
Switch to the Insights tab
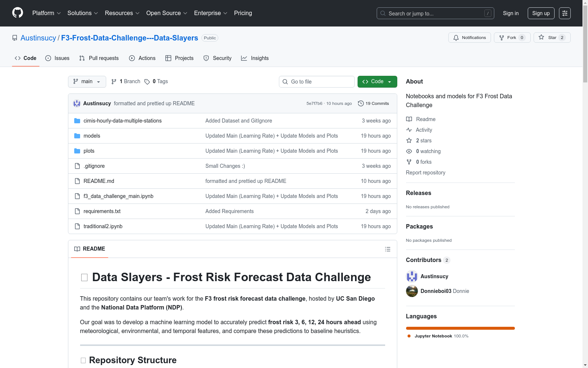tap(255, 58)
